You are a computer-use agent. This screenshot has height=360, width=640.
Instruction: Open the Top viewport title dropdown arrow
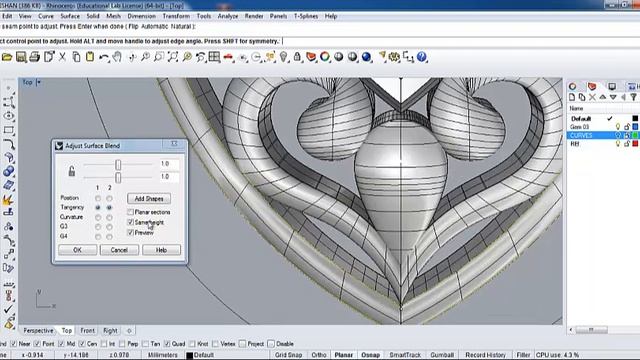tap(39, 82)
